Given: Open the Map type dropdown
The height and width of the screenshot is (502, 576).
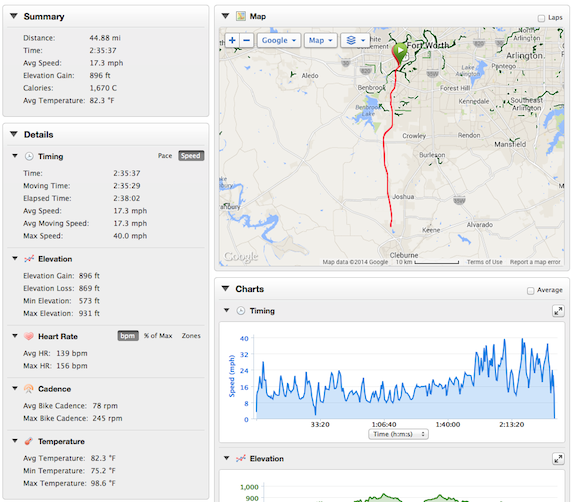Looking at the screenshot, I should click(x=320, y=40).
